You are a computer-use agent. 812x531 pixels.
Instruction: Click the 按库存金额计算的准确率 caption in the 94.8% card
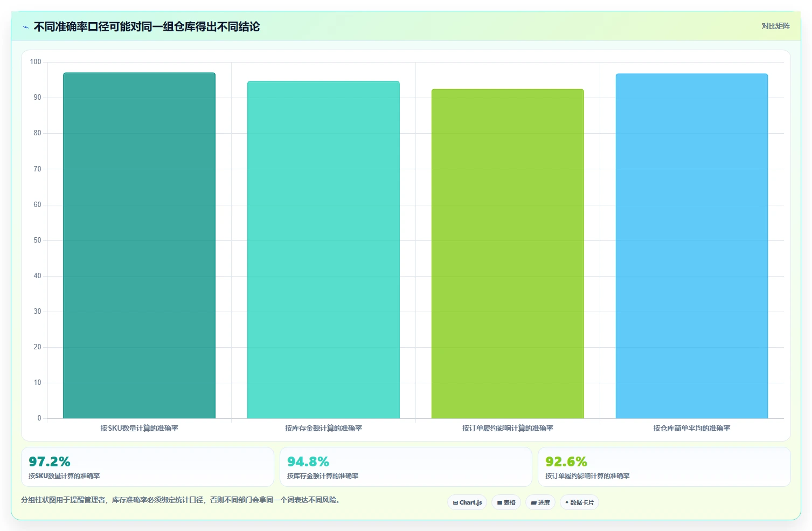(x=323, y=476)
